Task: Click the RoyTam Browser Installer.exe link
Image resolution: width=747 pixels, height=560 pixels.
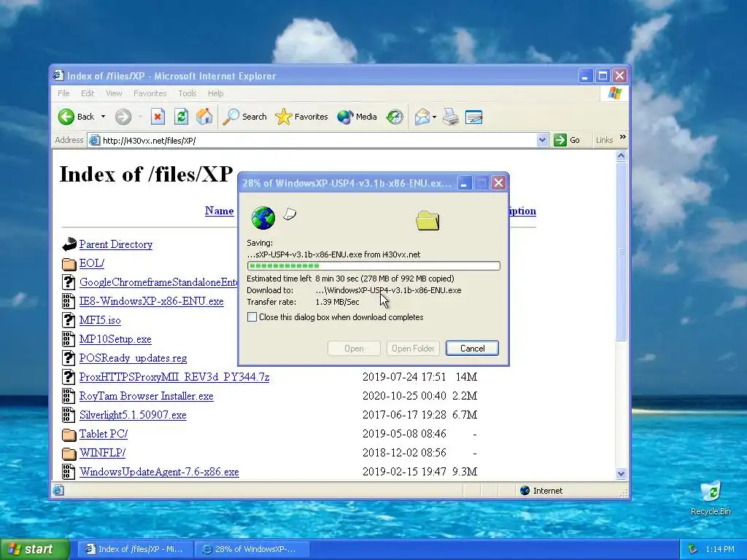Action: (146, 396)
